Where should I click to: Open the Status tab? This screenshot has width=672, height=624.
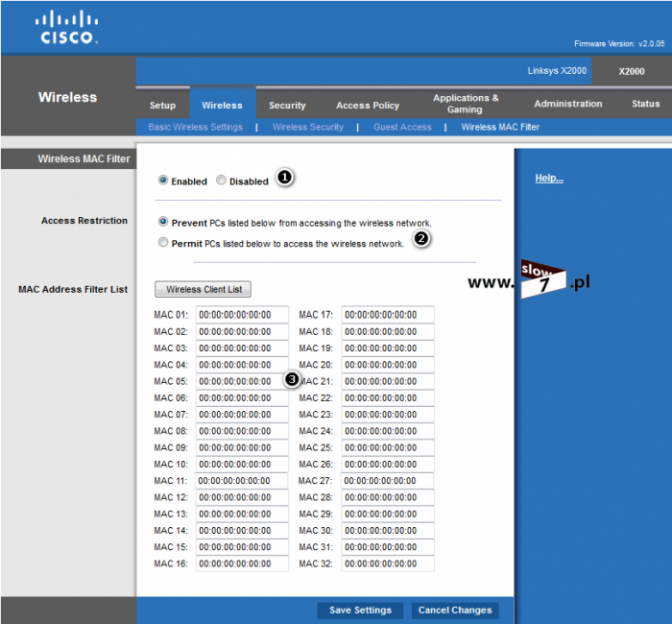click(646, 104)
